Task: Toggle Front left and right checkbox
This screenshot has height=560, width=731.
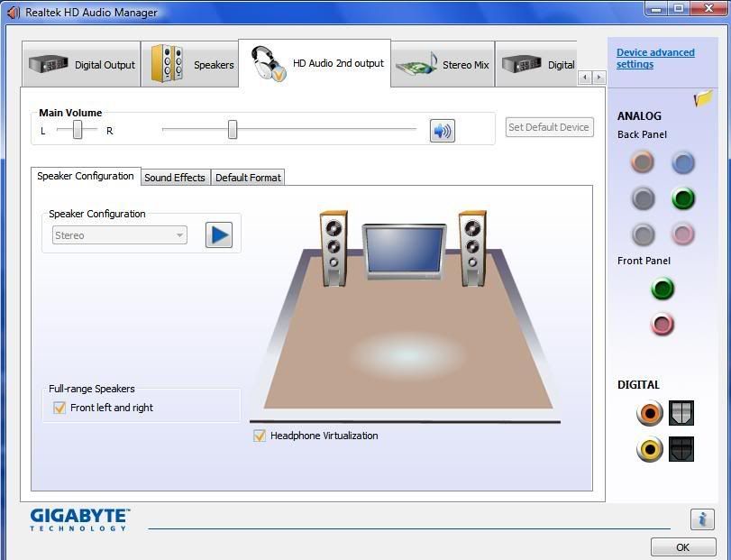Action: point(59,408)
